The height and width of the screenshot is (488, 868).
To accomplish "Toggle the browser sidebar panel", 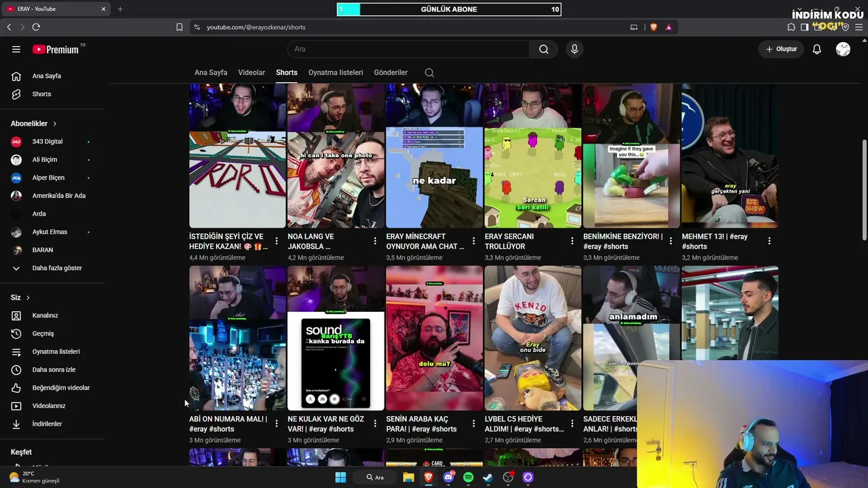I will (804, 27).
